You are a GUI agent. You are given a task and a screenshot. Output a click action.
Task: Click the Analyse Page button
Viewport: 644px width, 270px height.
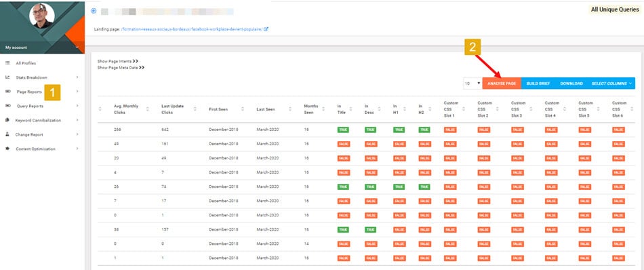[502, 83]
